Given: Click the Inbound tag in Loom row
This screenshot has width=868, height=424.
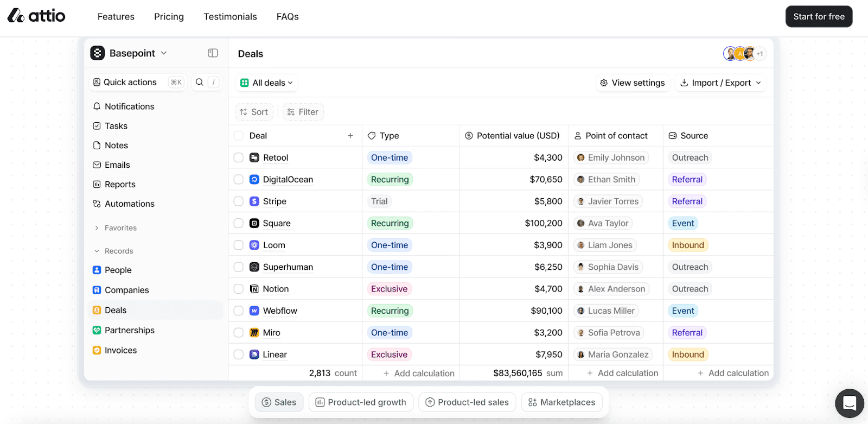Looking at the screenshot, I should [x=688, y=245].
